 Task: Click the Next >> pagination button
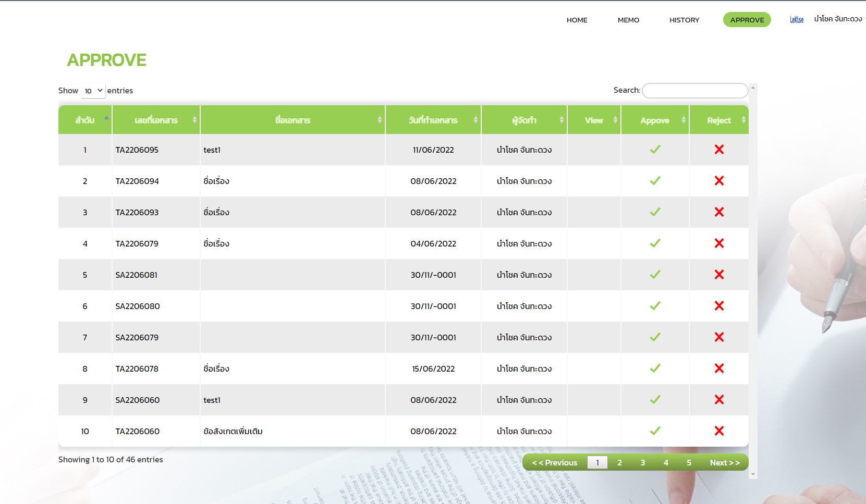[724, 463]
